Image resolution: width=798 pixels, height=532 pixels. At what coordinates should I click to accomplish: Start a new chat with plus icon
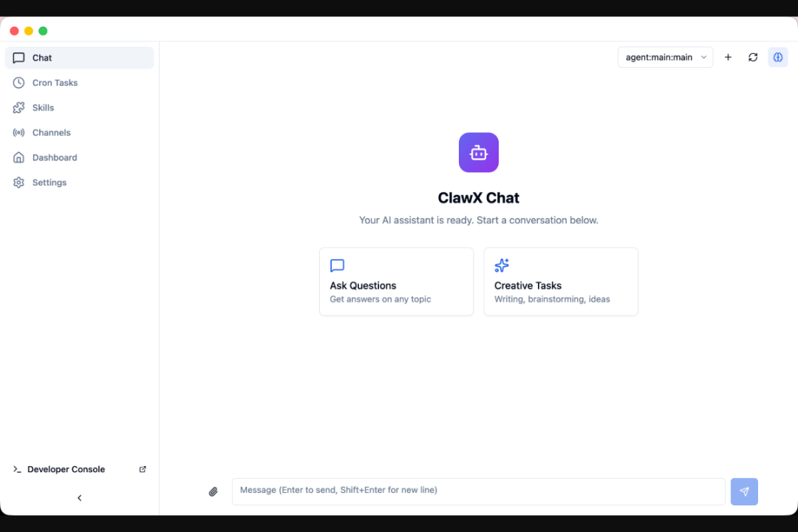pyautogui.click(x=728, y=58)
